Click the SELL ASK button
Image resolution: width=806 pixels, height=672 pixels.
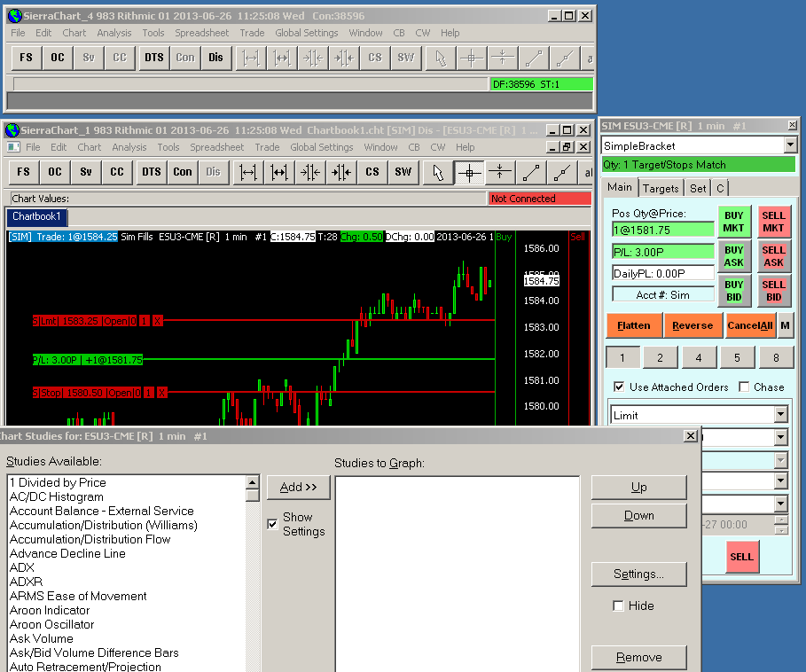click(x=773, y=256)
